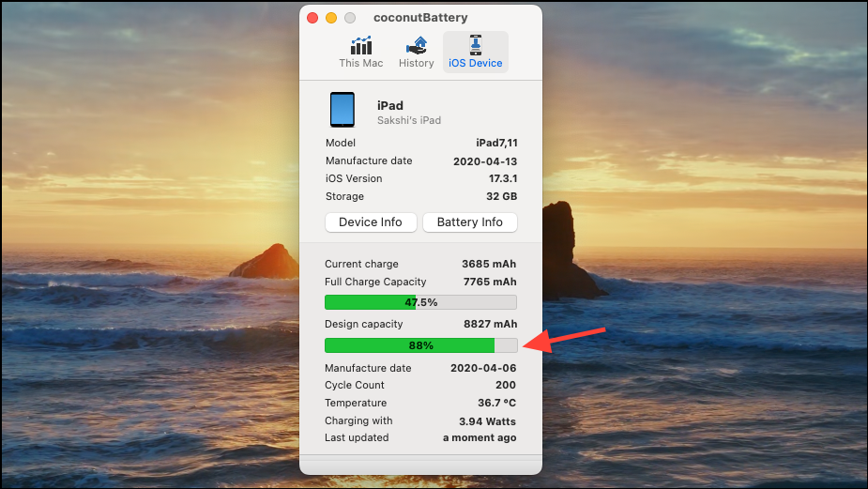Select the iOS Version value 17.3.1
The width and height of the screenshot is (868, 489).
coord(503,179)
